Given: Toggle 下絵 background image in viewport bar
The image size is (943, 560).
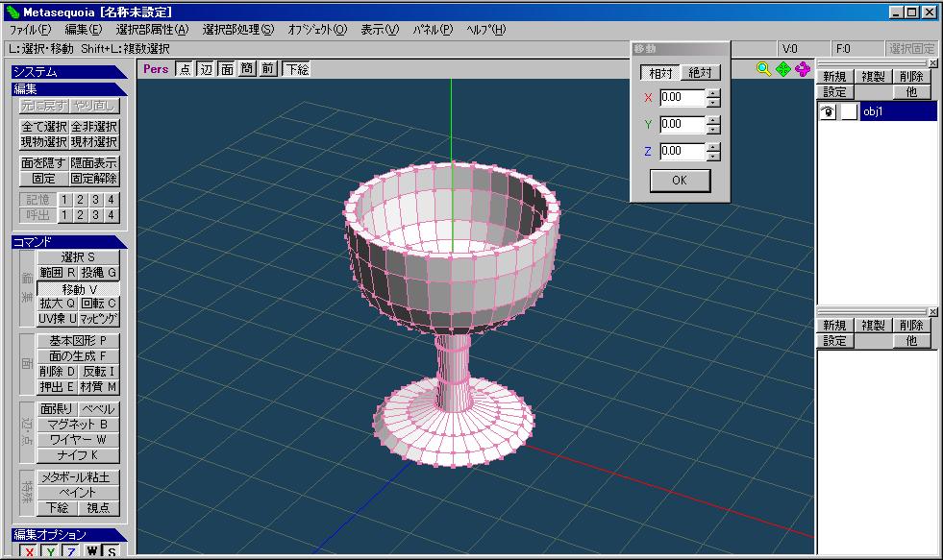Looking at the screenshot, I should click(296, 69).
